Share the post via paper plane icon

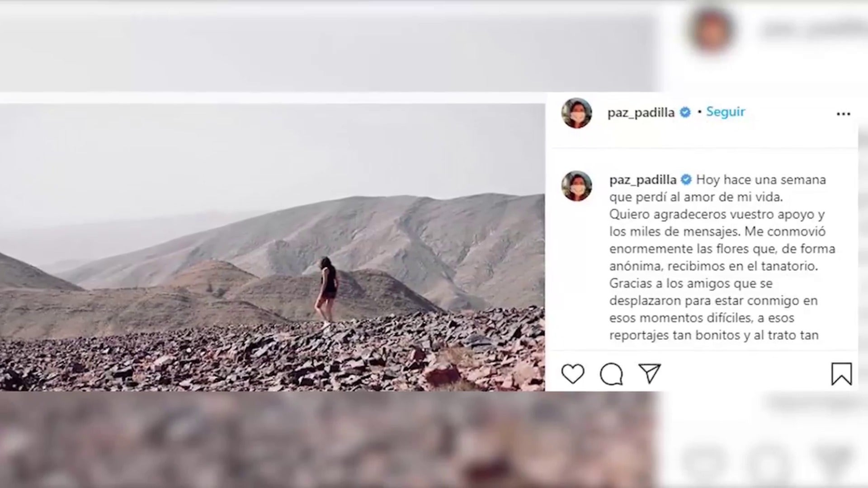tap(650, 373)
